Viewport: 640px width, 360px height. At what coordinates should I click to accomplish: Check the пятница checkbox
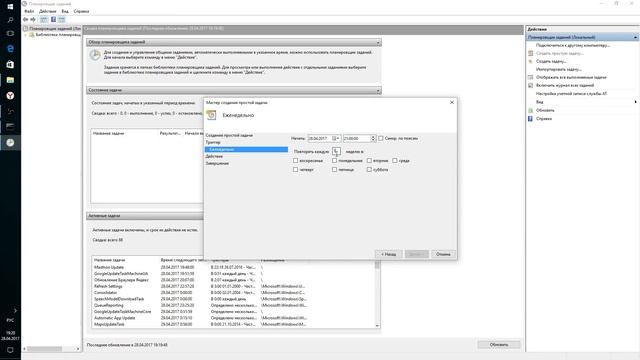(x=334, y=169)
